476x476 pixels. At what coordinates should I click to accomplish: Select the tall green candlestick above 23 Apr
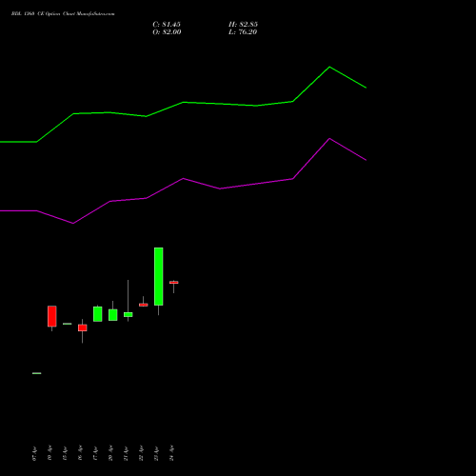[x=159, y=276]
